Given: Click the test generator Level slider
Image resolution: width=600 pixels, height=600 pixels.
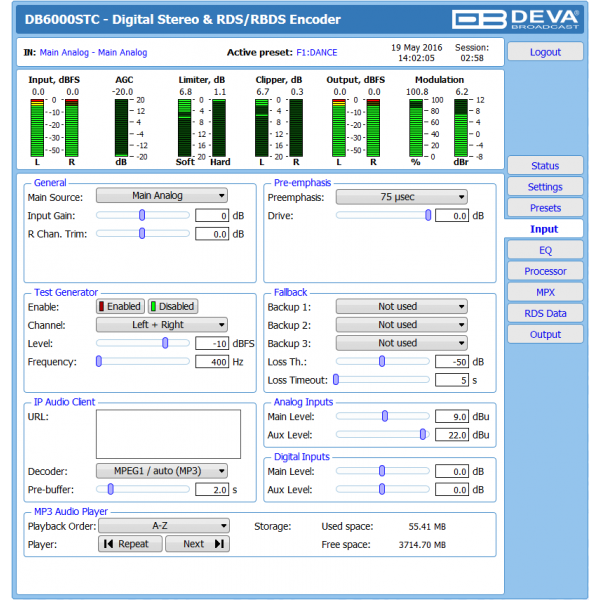Looking at the screenshot, I should point(143,343).
